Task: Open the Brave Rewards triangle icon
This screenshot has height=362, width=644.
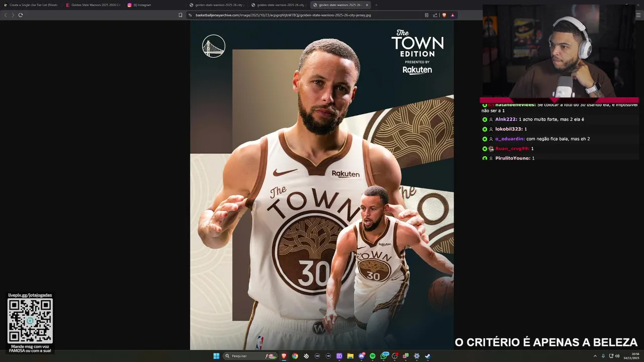Action: click(452, 15)
